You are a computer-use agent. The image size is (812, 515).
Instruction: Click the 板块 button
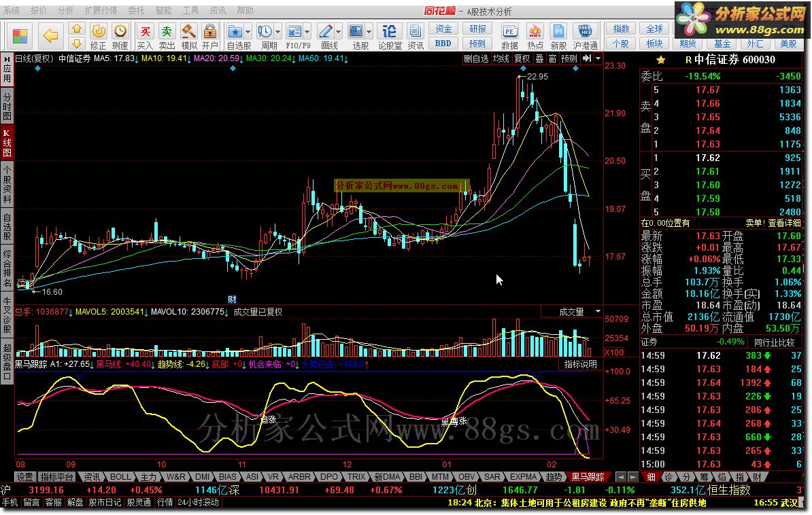pyautogui.click(x=655, y=43)
